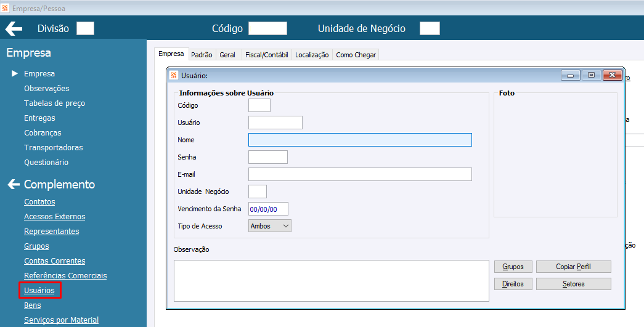Click the Divisão input field
644x327 pixels.
(86, 28)
